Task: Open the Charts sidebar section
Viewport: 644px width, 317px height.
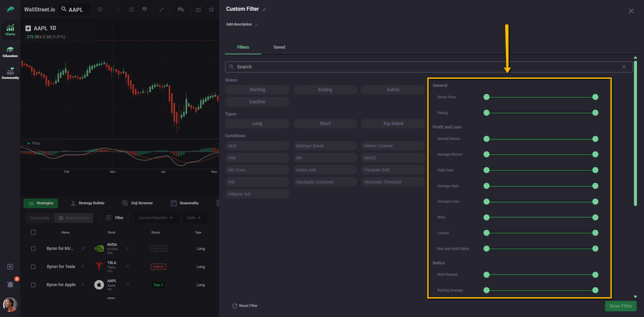Action: 10,30
